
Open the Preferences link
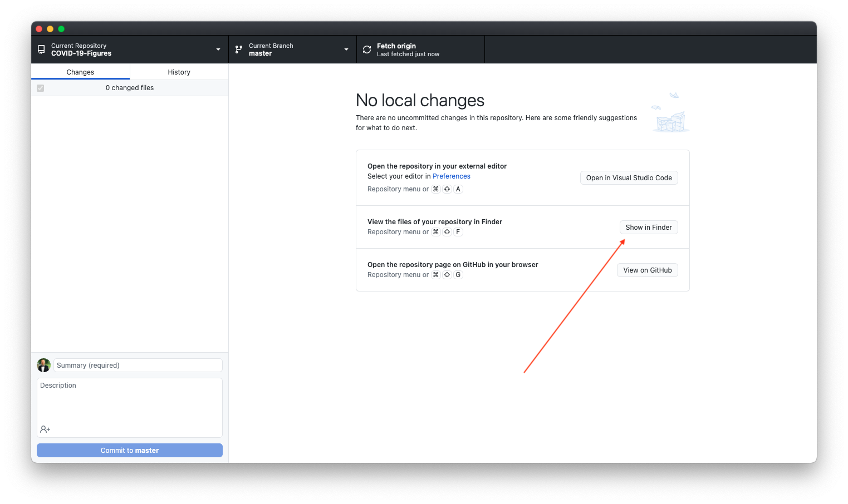coord(452,176)
